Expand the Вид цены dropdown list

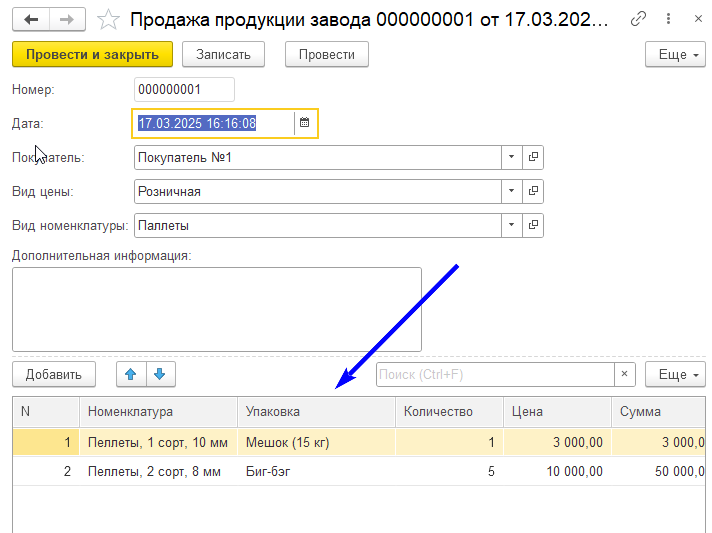tap(511, 191)
